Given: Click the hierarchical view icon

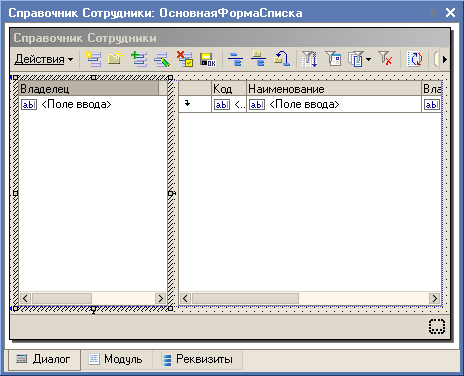Looking at the screenshot, I should (x=235, y=59).
